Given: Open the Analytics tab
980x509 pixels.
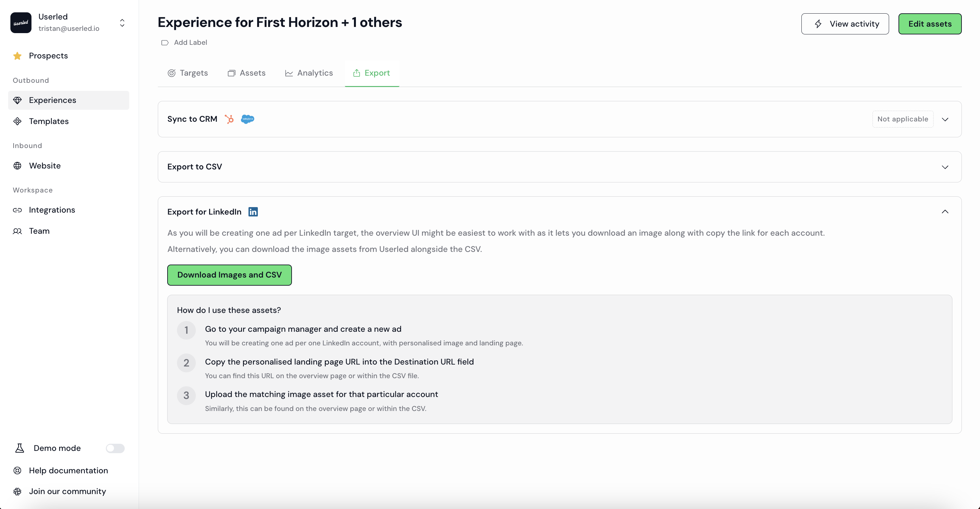Looking at the screenshot, I should (309, 73).
